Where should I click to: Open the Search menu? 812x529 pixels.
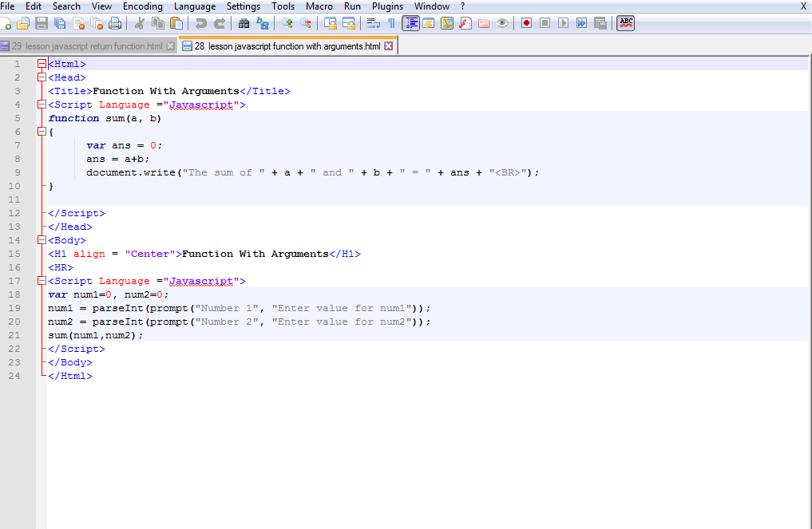click(66, 6)
